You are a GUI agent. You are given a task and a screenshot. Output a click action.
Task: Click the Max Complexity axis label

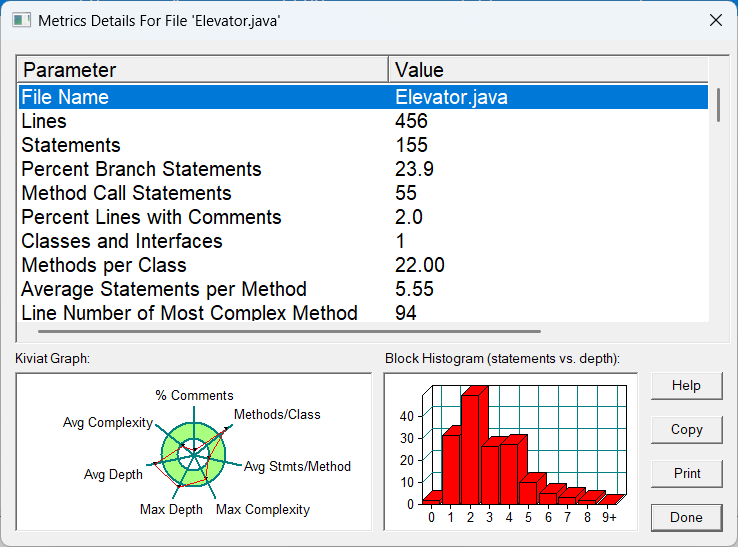coord(263,510)
